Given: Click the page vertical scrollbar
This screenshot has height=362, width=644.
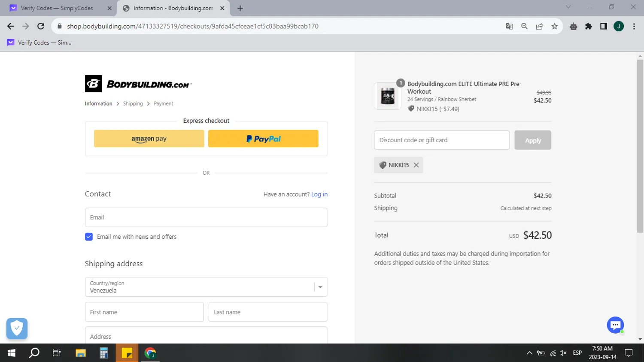Looking at the screenshot, I should click(640, 146).
